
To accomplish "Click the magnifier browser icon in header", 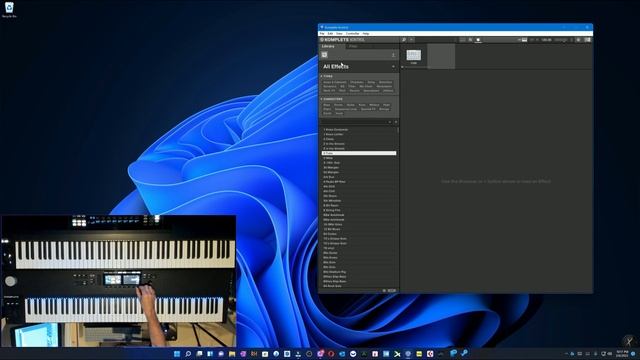I will click(x=404, y=40).
